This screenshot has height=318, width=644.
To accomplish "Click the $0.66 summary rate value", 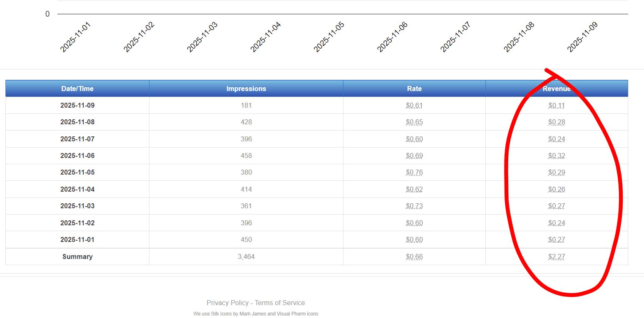I will pos(414,256).
